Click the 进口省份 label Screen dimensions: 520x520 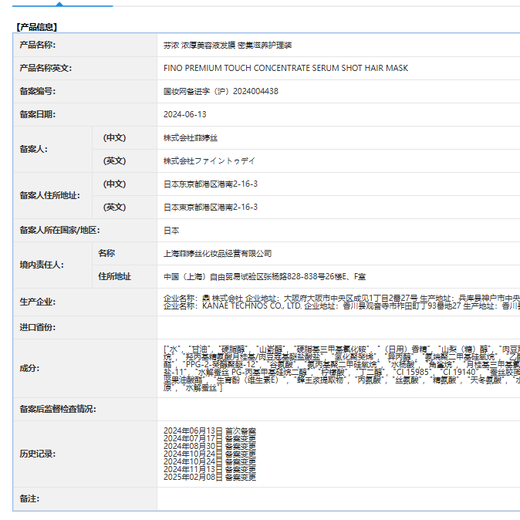click(x=38, y=327)
